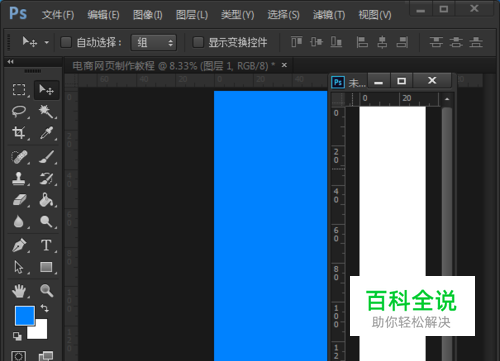This screenshot has width=500, height=361.
Task: Open the 图层(L) menu
Action: (x=192, y=15)
